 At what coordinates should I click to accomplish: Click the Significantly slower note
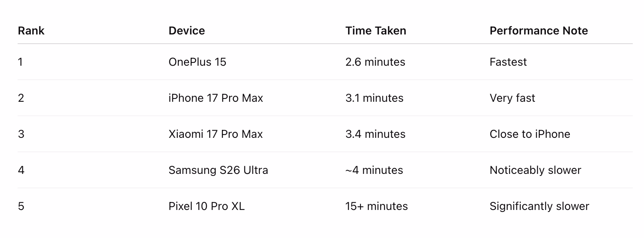point(539,206)
